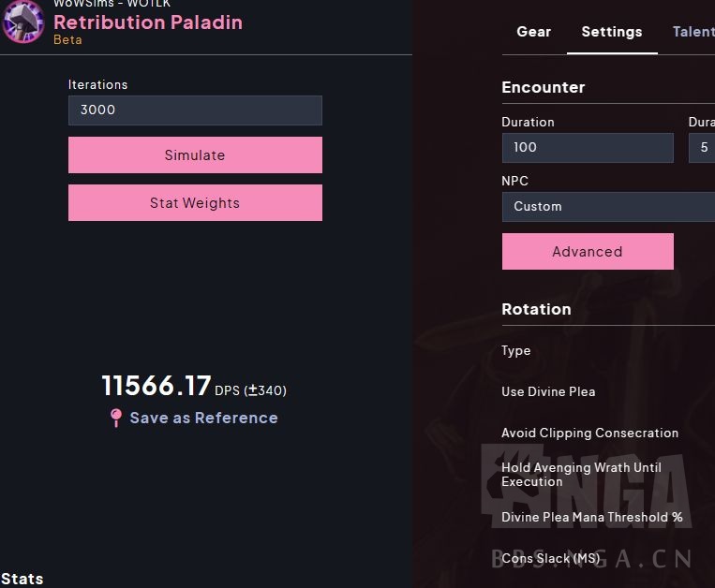Click the pin icon beside Save as Reference
Image resolution: width=715 pixels, height=588 pixels.
pyautogui.click(x=116, y=418)
